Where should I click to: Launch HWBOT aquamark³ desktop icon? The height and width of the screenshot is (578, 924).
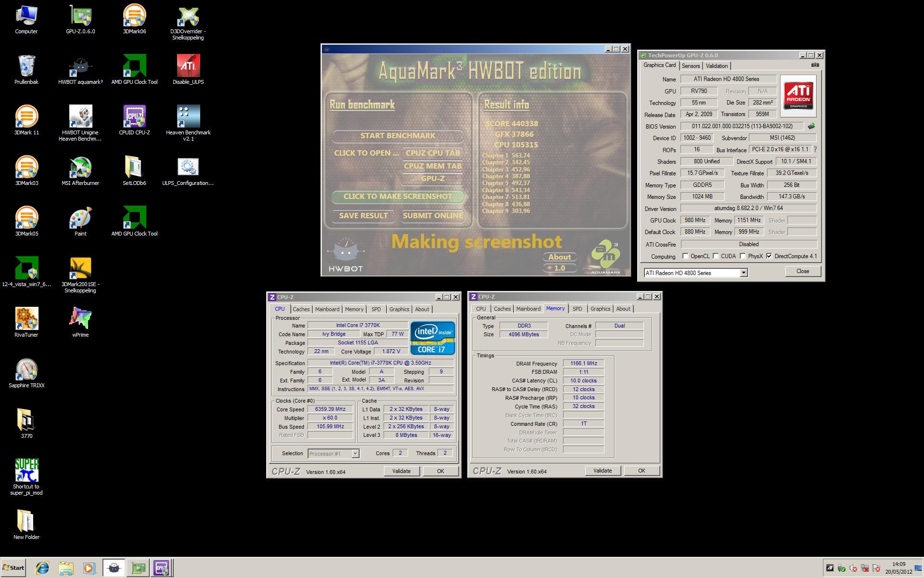80,70
